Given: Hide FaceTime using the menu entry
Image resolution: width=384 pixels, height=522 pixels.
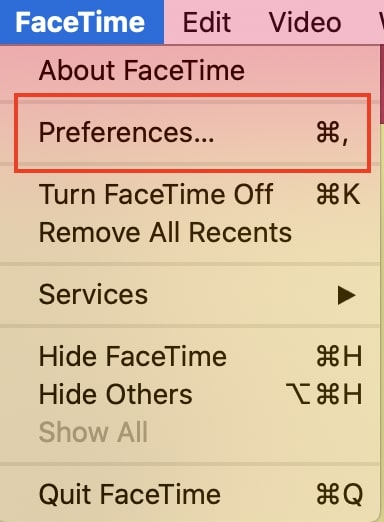Looking at the screenshot, I should pyautogui.click(x=190, y=356).
